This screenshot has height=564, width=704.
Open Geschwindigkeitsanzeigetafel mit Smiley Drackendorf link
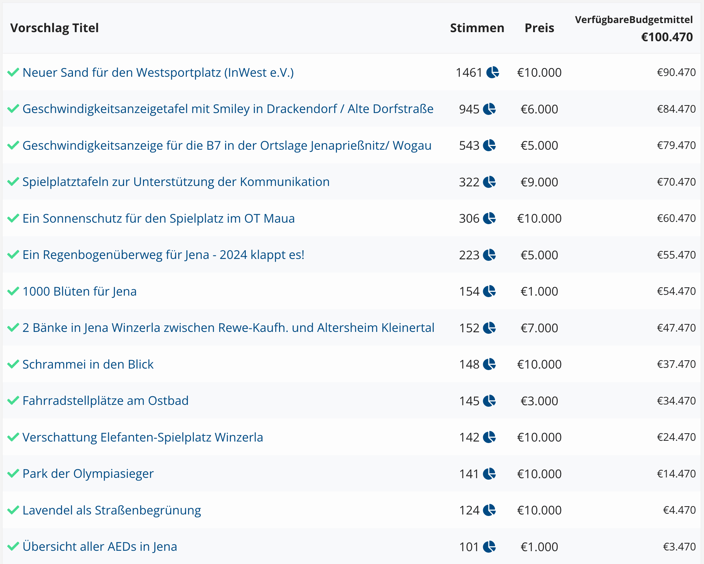tap(228, 109)
